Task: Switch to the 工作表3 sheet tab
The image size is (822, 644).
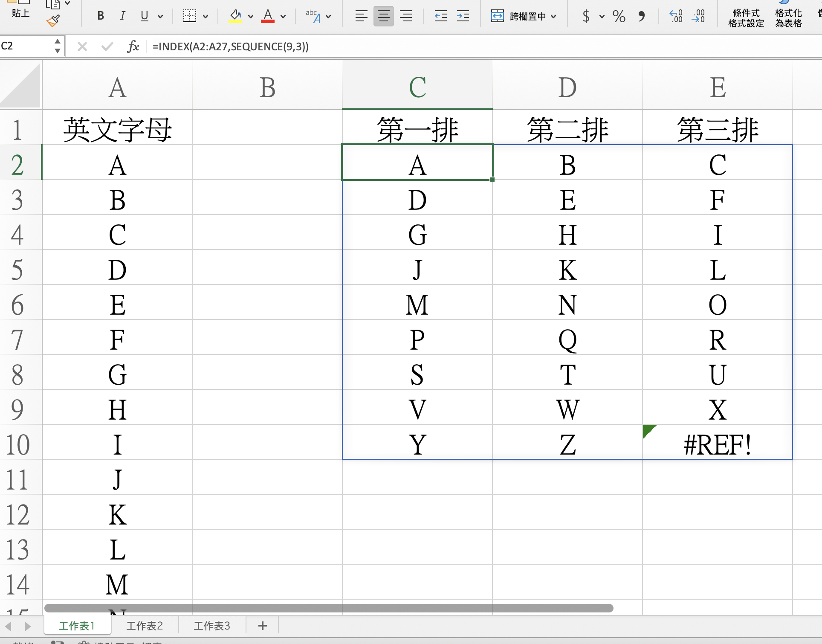Action: pyautogui.click(x=212, y=626)
